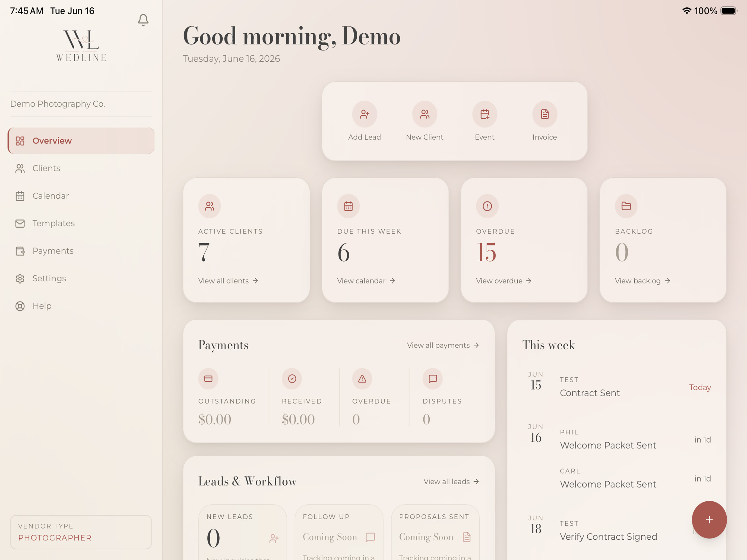
Task: Open Payments in sidebar
Action: point(81,251)
